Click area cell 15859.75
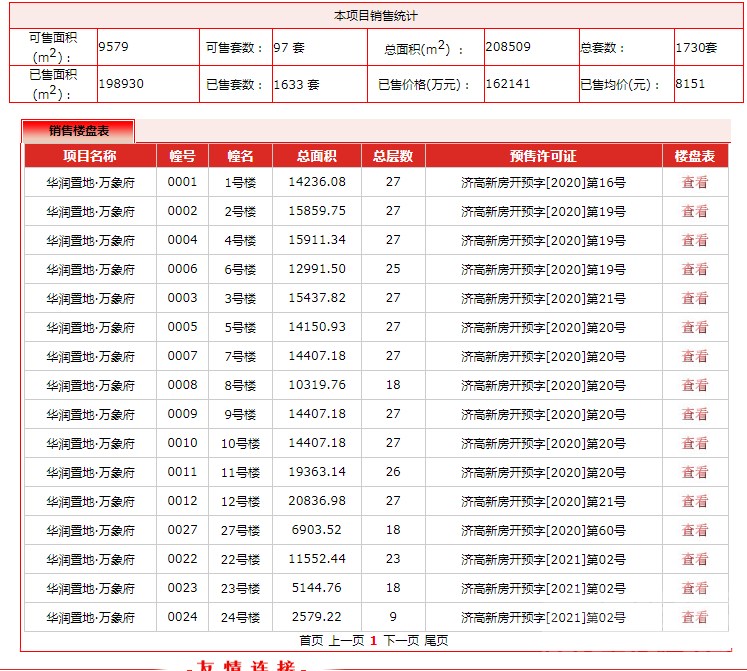Screen dimensions: 747x671 point(317,211)
